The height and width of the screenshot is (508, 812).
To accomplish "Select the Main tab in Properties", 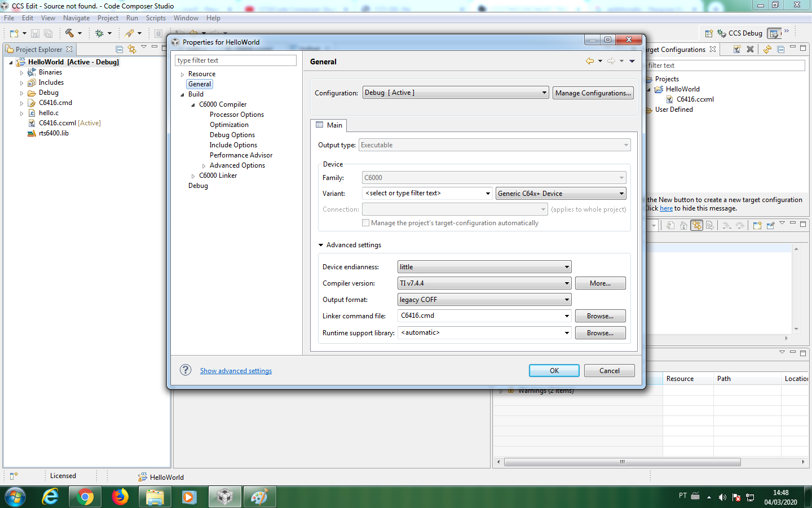I will tap(329, 125).
